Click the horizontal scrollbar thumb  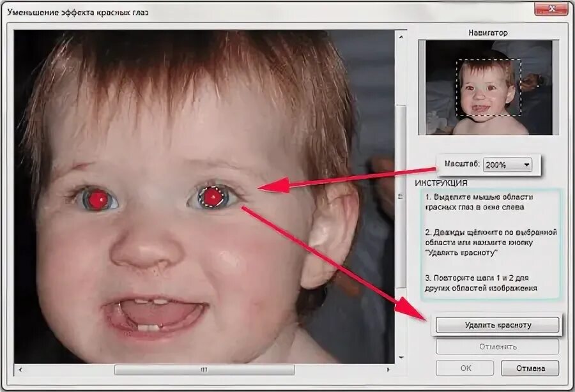[x=204, y=370]
